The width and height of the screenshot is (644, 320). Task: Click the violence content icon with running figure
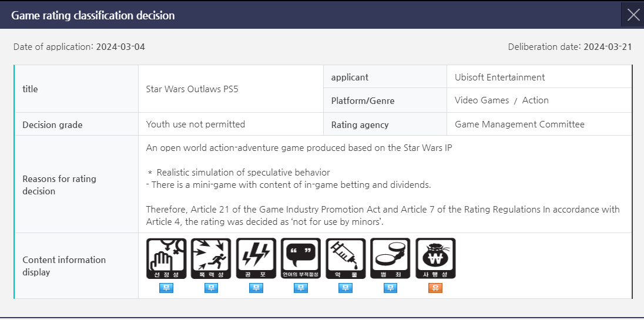(211, 258)
